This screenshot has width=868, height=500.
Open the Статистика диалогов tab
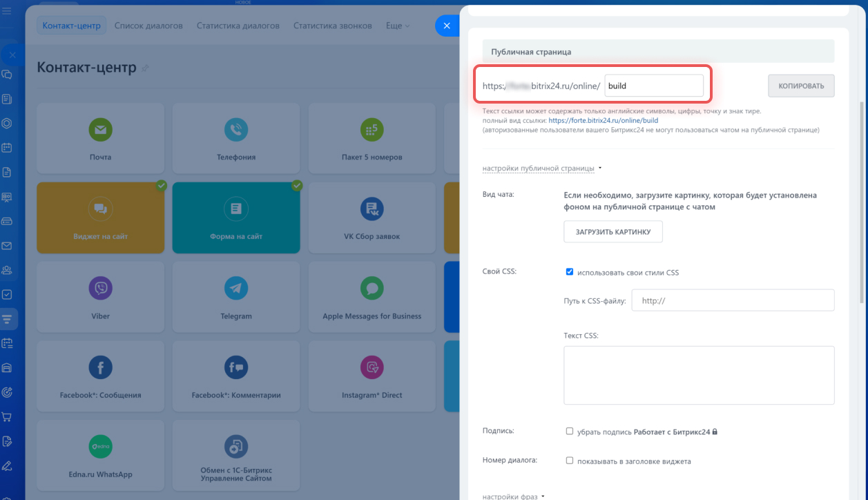pyautogui.click(x=238, y=26)
